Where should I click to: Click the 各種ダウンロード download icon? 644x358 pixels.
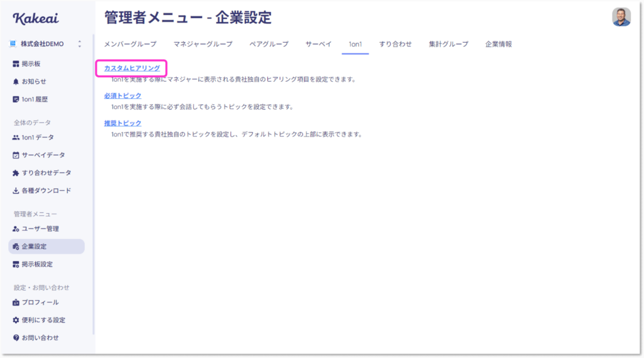(x=16, y=190)
